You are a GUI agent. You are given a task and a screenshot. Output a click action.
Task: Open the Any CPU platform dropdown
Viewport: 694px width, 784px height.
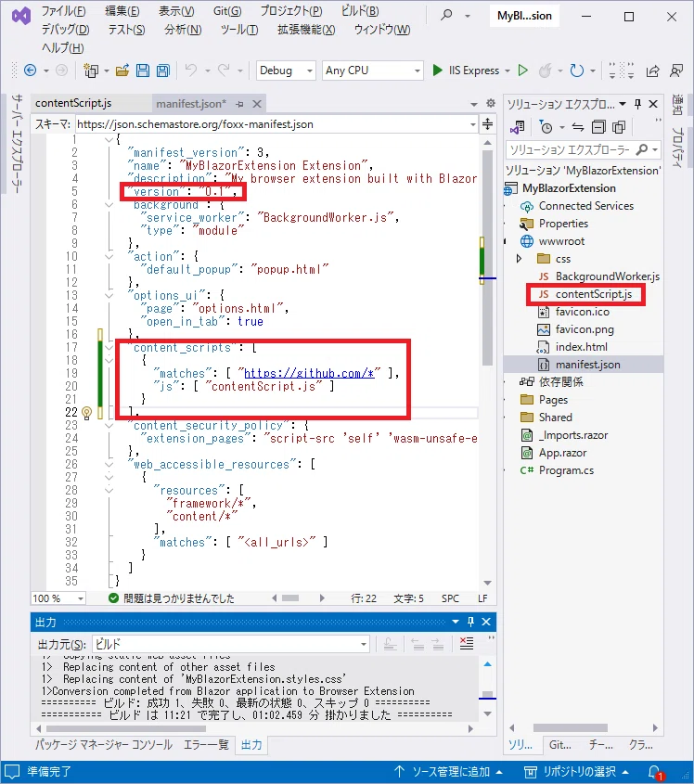[417, 71]
